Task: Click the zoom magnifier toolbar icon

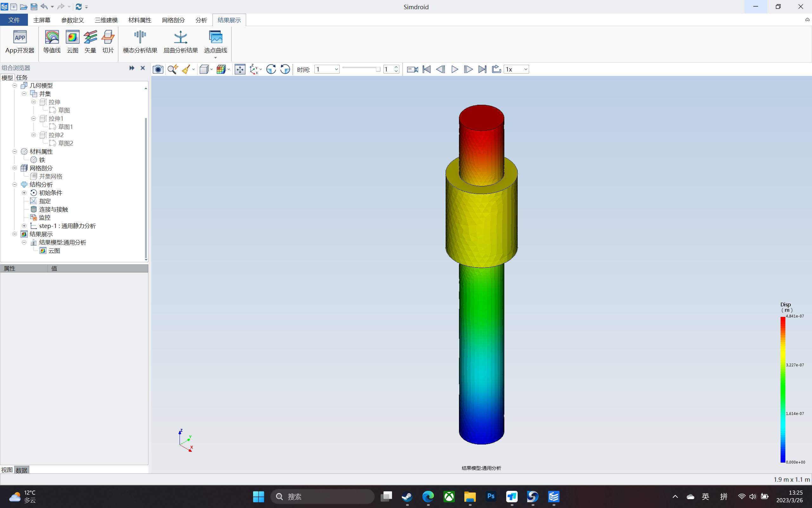Action: 173,70
